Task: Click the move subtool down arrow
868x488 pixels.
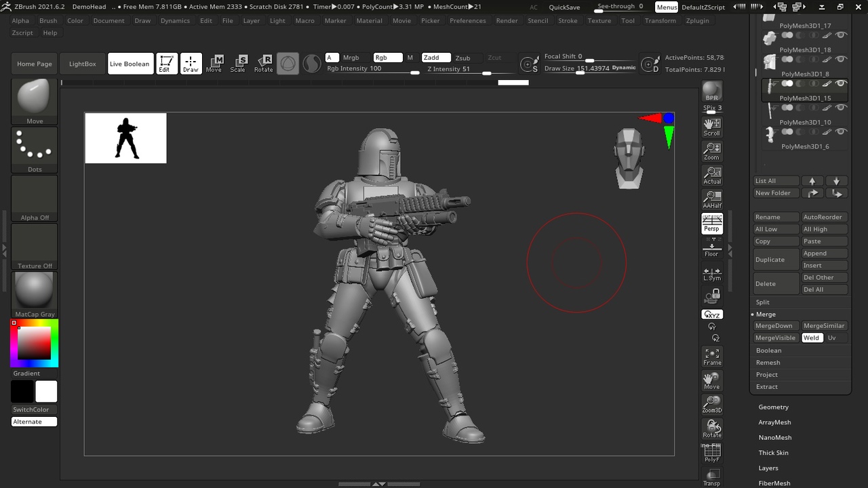Action: tap(836, 181)
